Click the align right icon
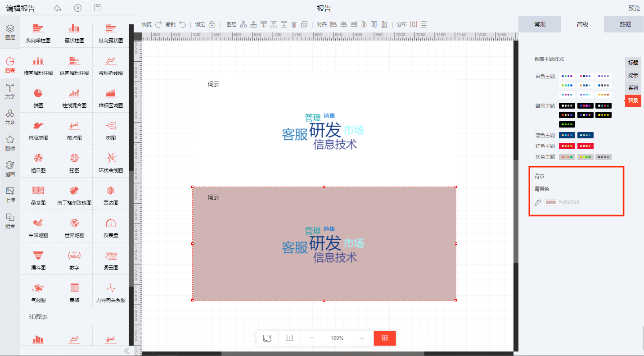 354,24
